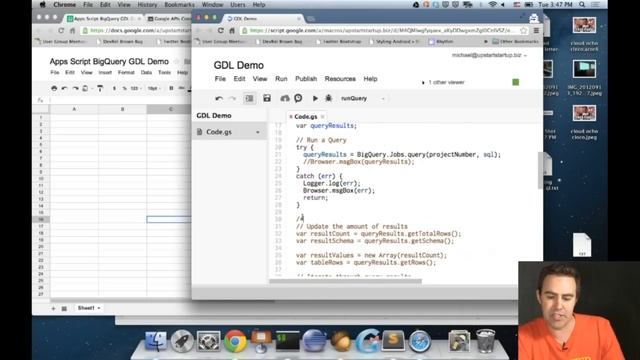Format as currency in spreadsheet toolbar

114,88
